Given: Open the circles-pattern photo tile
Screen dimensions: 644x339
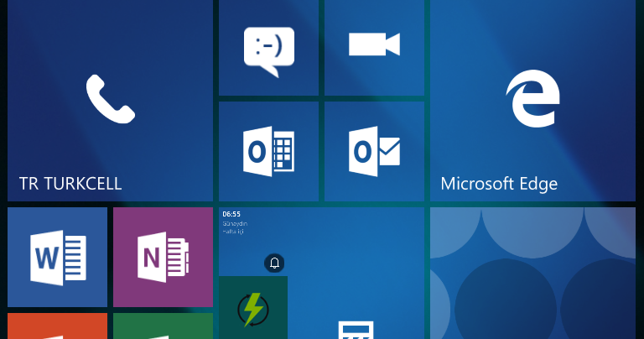Looking at the screenshot, I should pos(532,273).
